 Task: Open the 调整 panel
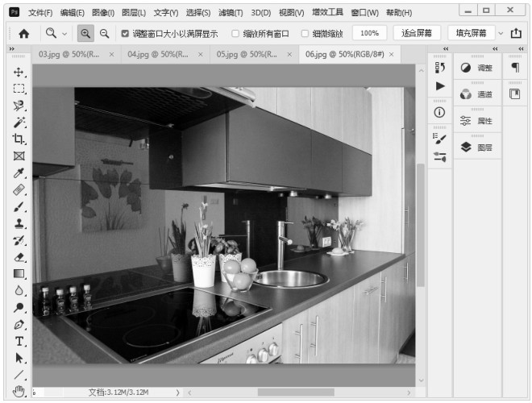477,68
